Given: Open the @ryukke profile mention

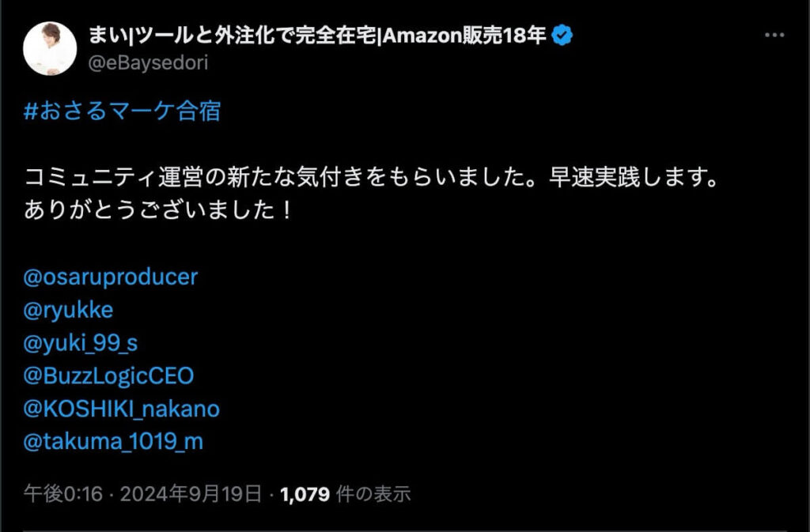Looking at the screenshot, I should 69,310.
